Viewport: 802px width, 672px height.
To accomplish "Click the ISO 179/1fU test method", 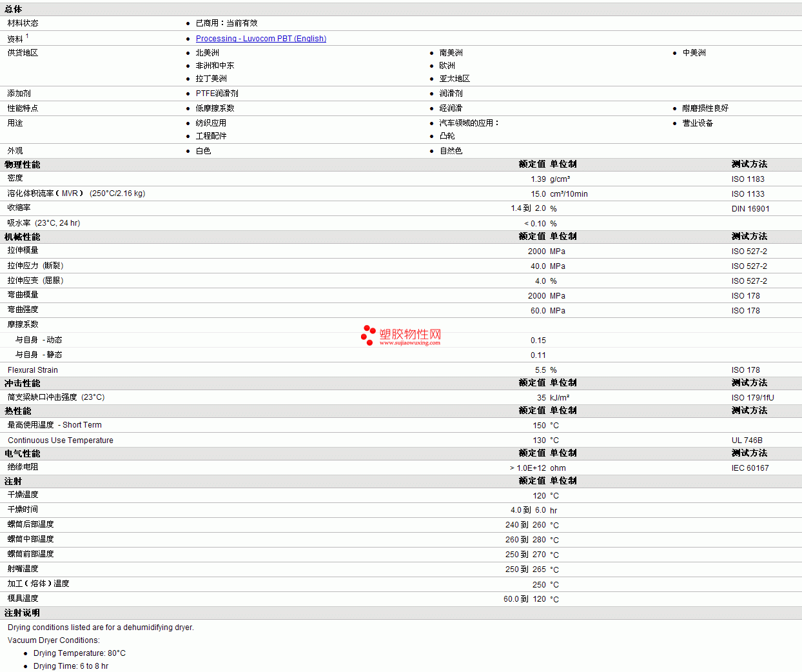I will pyautogui.click(x=753, y=398).
